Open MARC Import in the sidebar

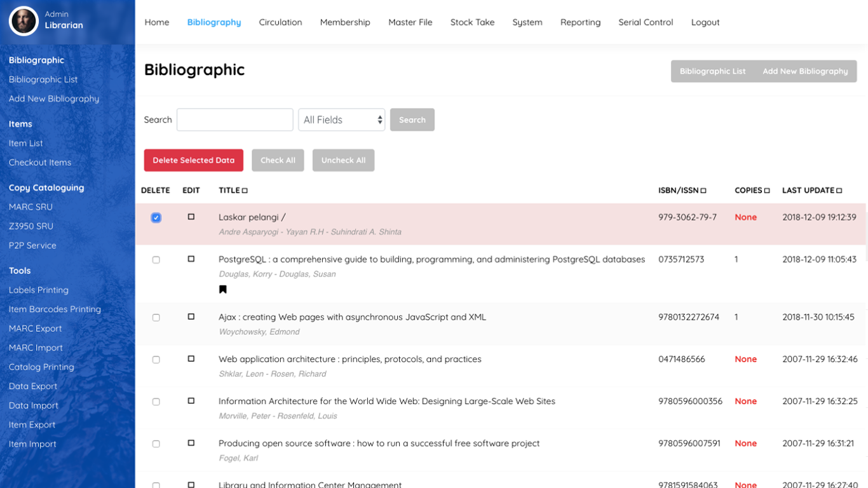point(36,348)
